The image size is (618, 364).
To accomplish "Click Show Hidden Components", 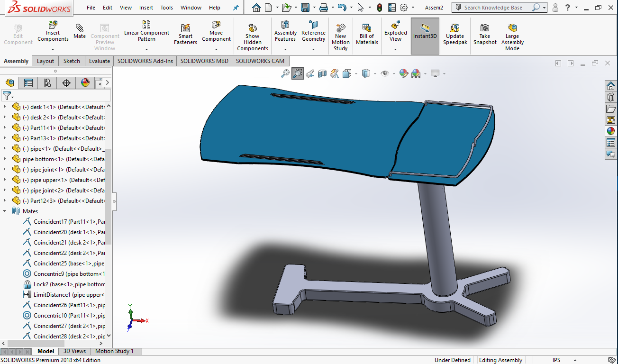I will (253, 37).
